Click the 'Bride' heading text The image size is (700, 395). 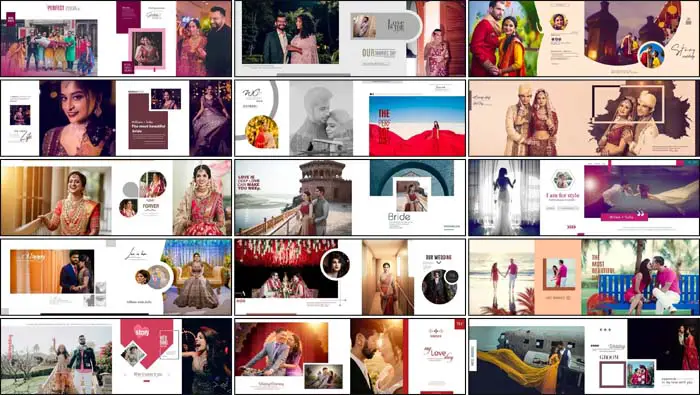(x=399, y=217)
